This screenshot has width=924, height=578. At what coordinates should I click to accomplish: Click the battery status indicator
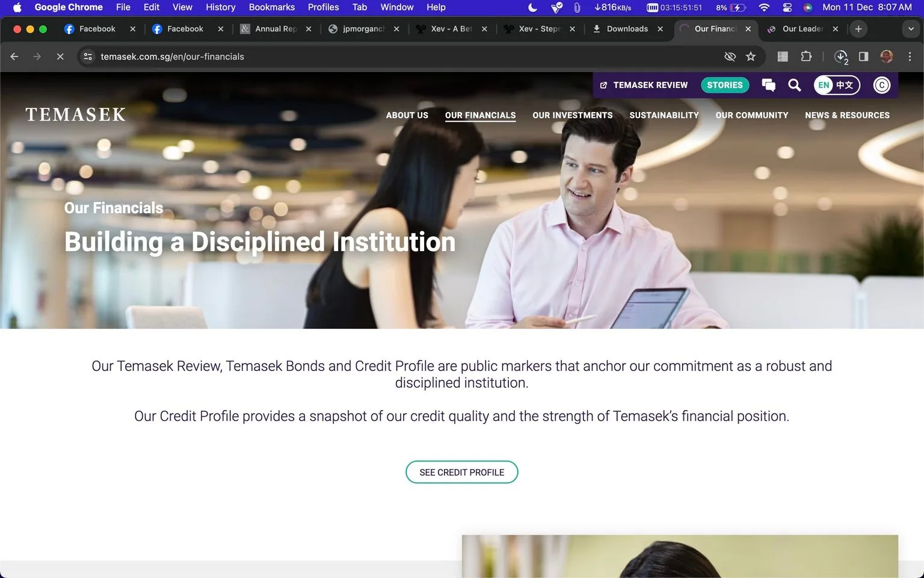tap(731, 7)
